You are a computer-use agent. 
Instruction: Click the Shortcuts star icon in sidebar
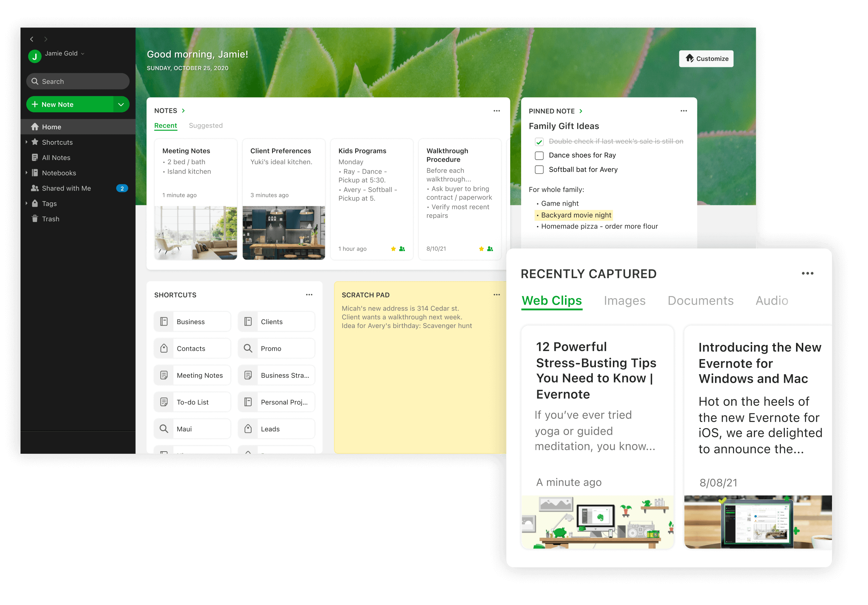(x=35, y=142)
